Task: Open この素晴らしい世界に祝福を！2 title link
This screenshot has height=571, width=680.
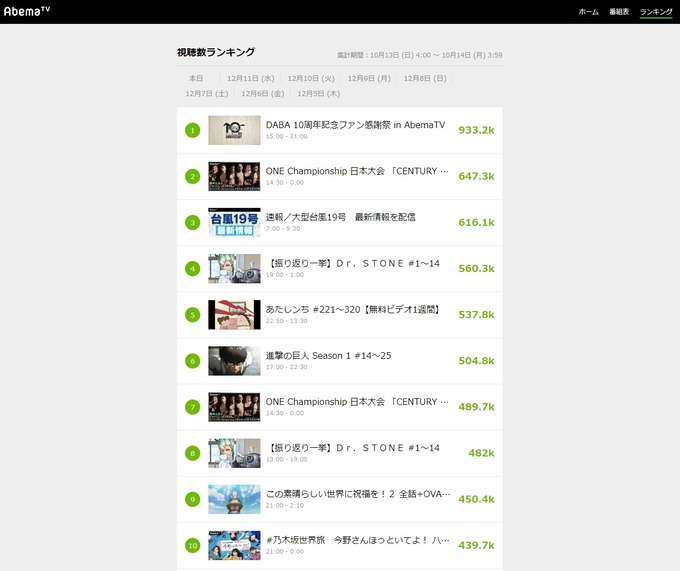Action: (358, 494)
